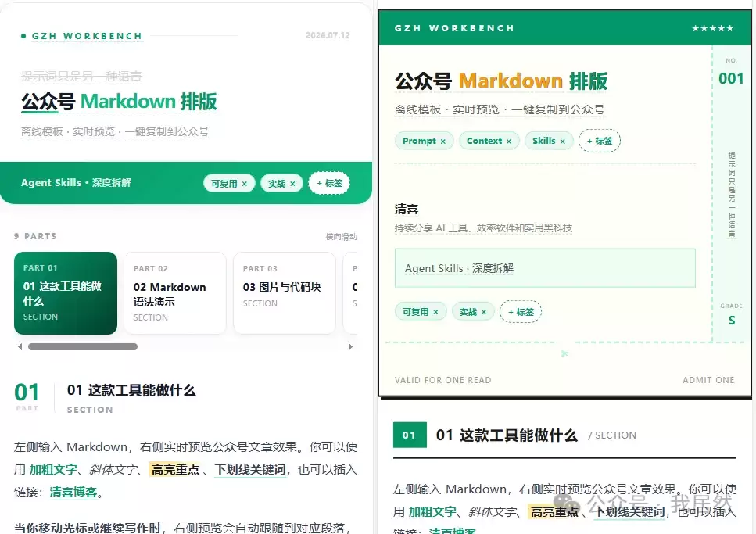This screenshot has width=756, height=534.
Task: Click 下划线关键词 in left preview paragraph
Action: point(250,469)
